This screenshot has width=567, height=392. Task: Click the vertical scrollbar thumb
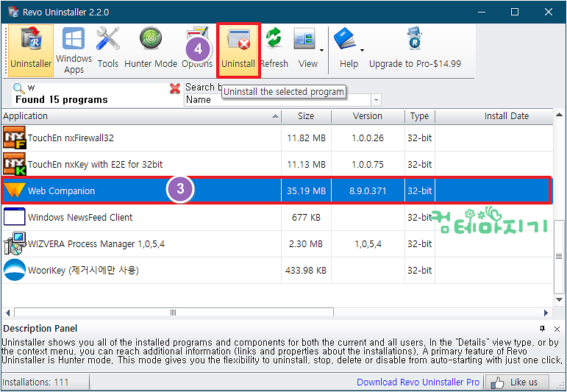coord(559,257)
